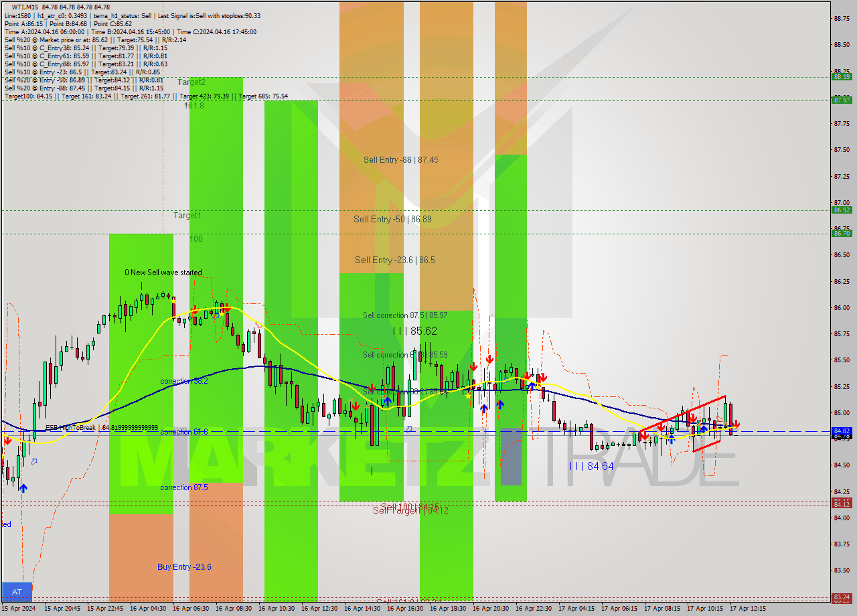Click the 'correction 61.8' label
Image resolution: width=857 pixels, height=616 pixels.
tap(184, 433)
